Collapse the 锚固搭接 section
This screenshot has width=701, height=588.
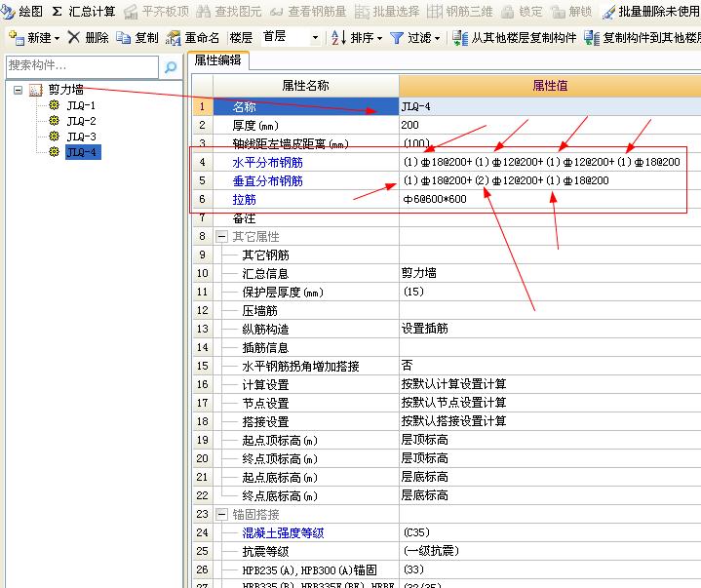point(221,514)
